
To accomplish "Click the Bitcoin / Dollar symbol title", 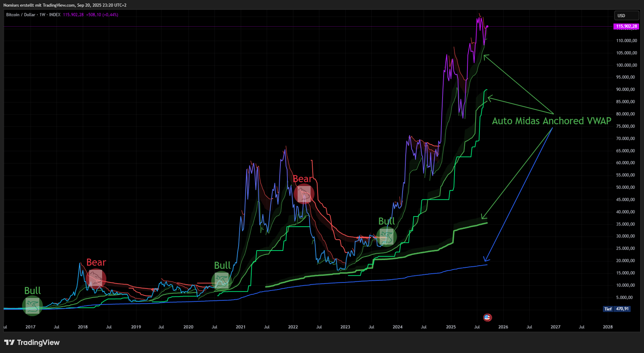I will tap(21, 15).
